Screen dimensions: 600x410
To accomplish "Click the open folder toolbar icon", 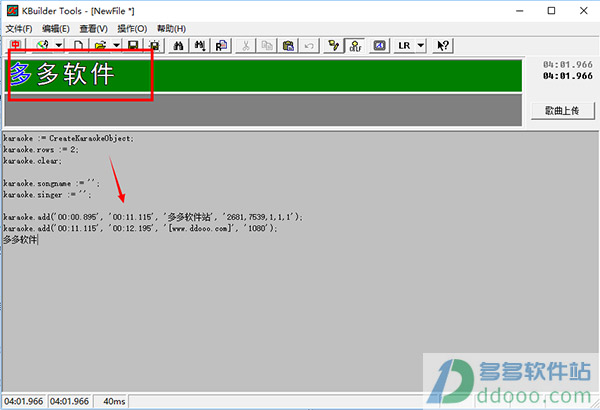I will tap(100, 46).
